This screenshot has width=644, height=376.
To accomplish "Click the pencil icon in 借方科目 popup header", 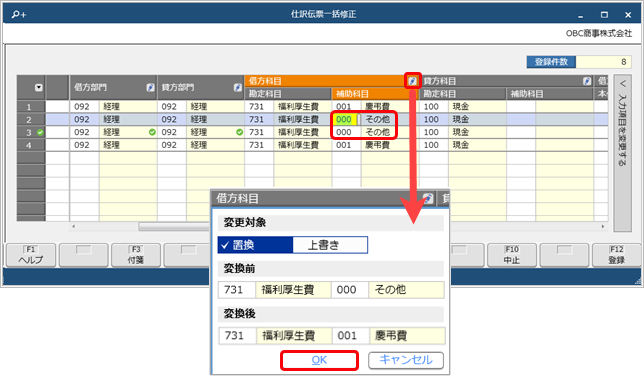I will point(428,198).
